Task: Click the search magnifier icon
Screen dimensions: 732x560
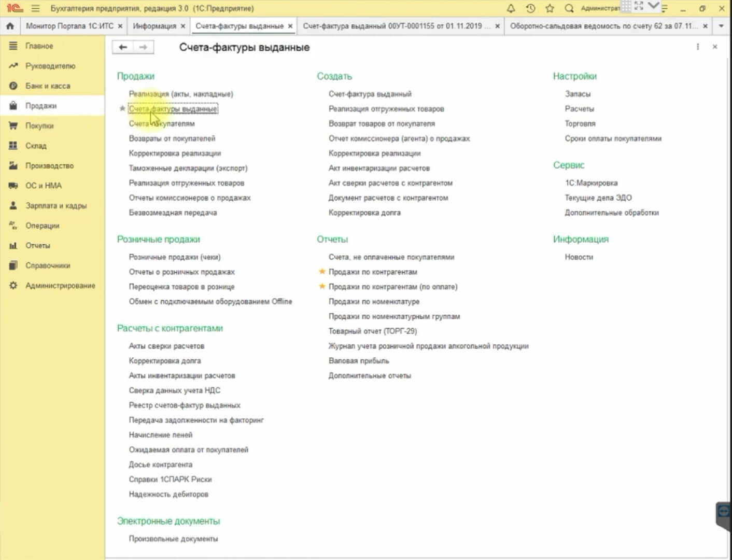Action: click(x=569, y=8)
